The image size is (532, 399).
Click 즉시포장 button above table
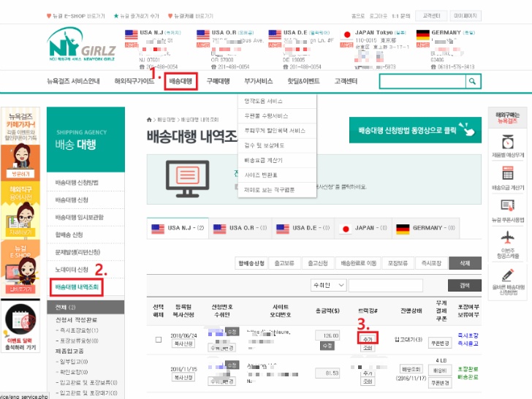[x=431, y=263]
